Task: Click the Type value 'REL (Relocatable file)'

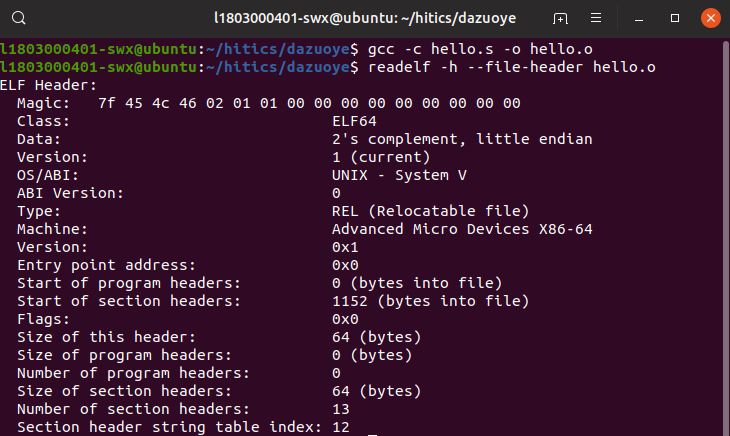Action: [431, 211]
